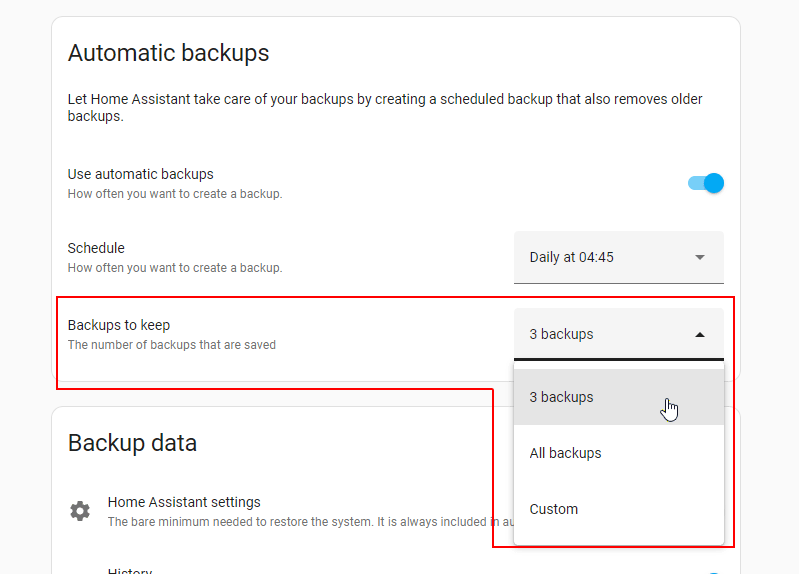Select the 3 backups option in the list

[x=562, y=397]
